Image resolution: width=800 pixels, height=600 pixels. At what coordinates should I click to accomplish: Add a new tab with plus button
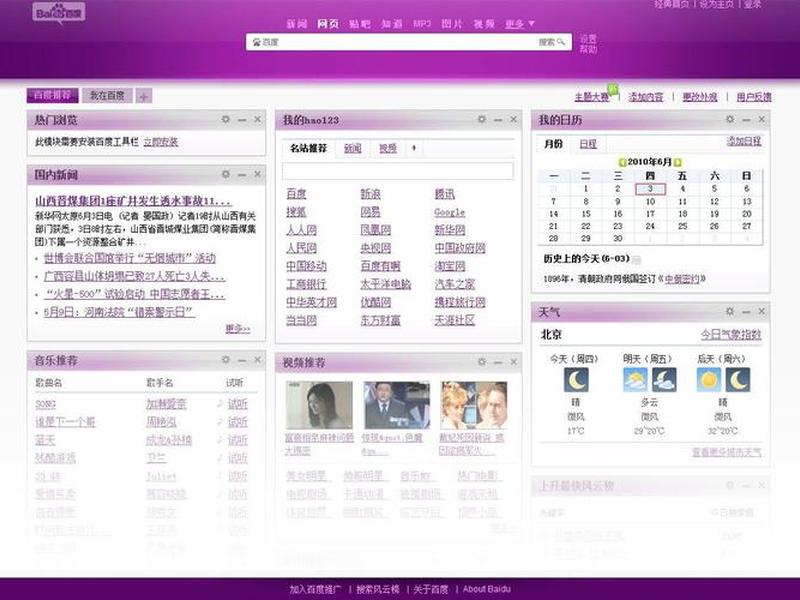coord(144,96)
